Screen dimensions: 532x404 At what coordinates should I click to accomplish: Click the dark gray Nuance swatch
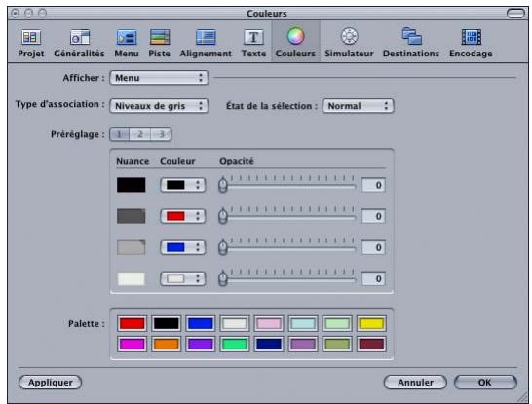tap(131, 216)
